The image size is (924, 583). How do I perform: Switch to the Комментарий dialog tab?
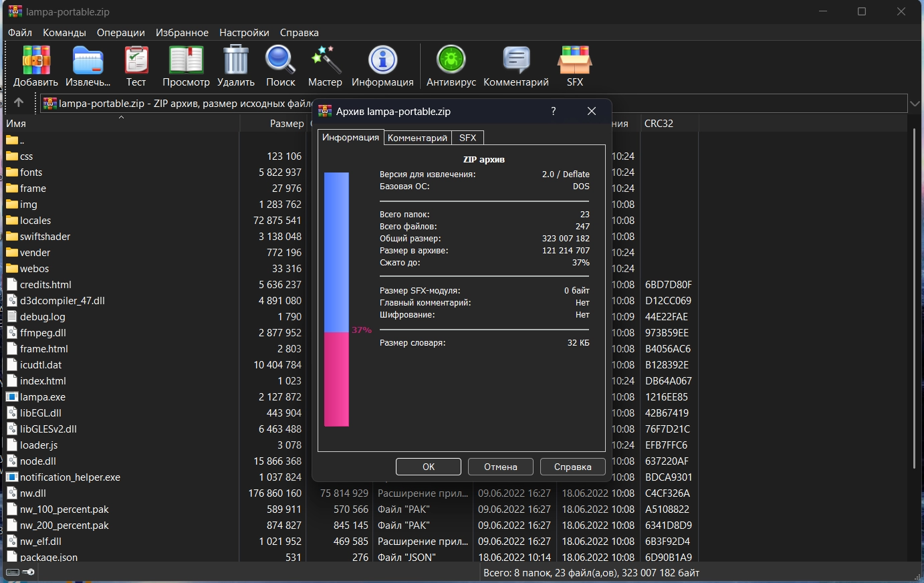coord(417,138)
